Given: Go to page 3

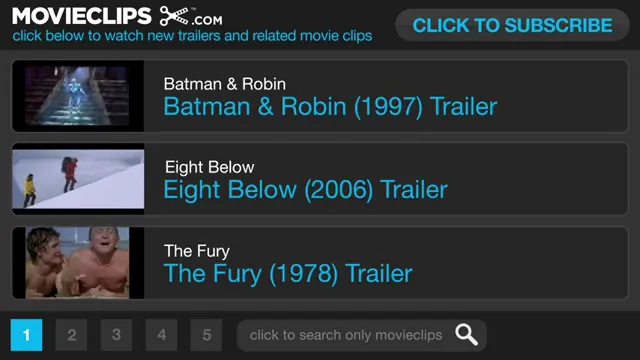Looking at the screenshot, I should coord(116,335).
